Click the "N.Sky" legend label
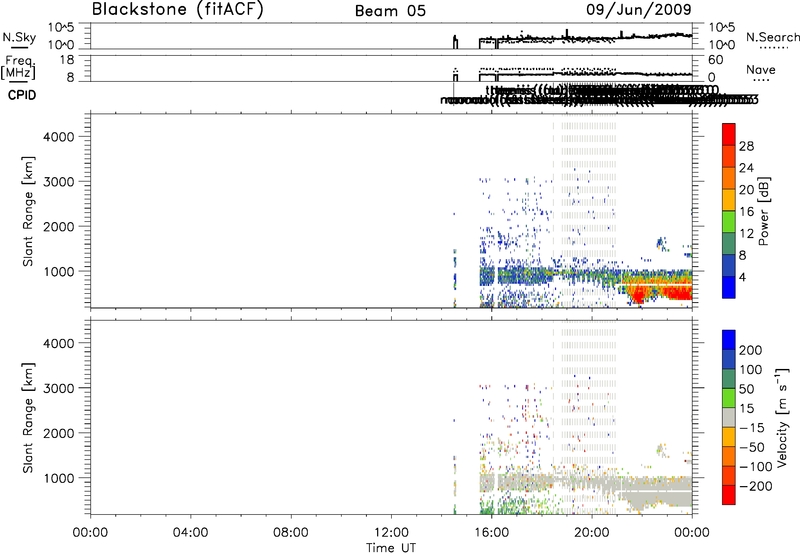 pyautogui.click(x=19, y=37)
